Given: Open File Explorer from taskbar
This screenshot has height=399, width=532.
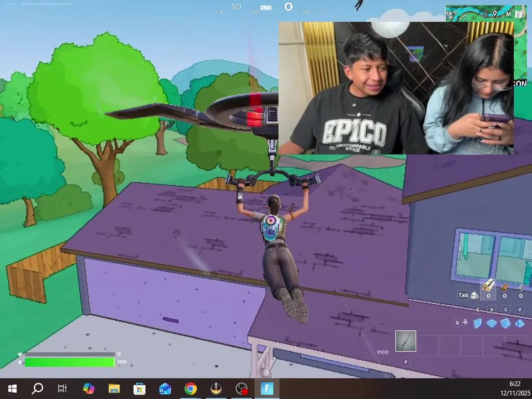Looking at the screenshot, I should click(114, 388).
